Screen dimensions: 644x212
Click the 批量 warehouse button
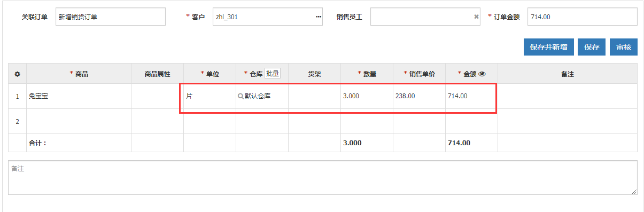(x=273, y=74)
